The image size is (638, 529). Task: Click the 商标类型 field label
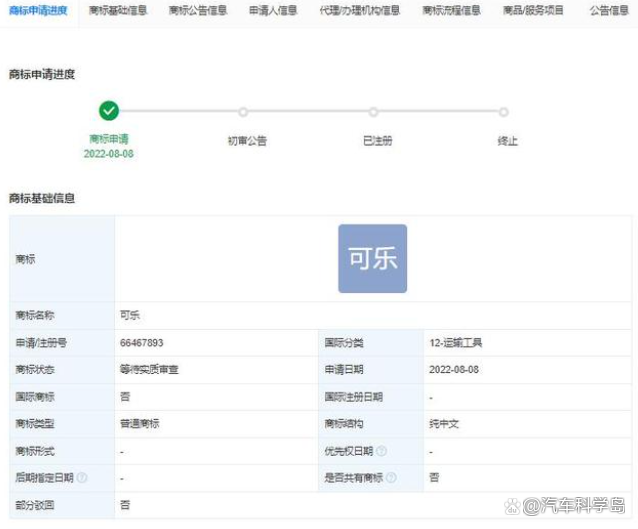click(x=35, y=424)
